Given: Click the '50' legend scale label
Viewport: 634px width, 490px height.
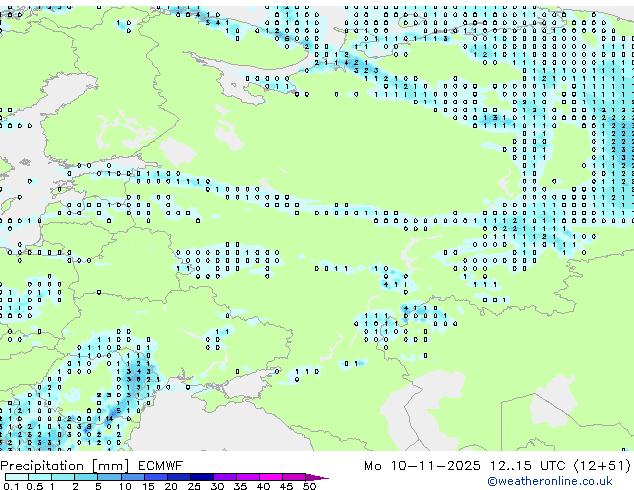Looking at the screenshot, I should pos(309,486).
